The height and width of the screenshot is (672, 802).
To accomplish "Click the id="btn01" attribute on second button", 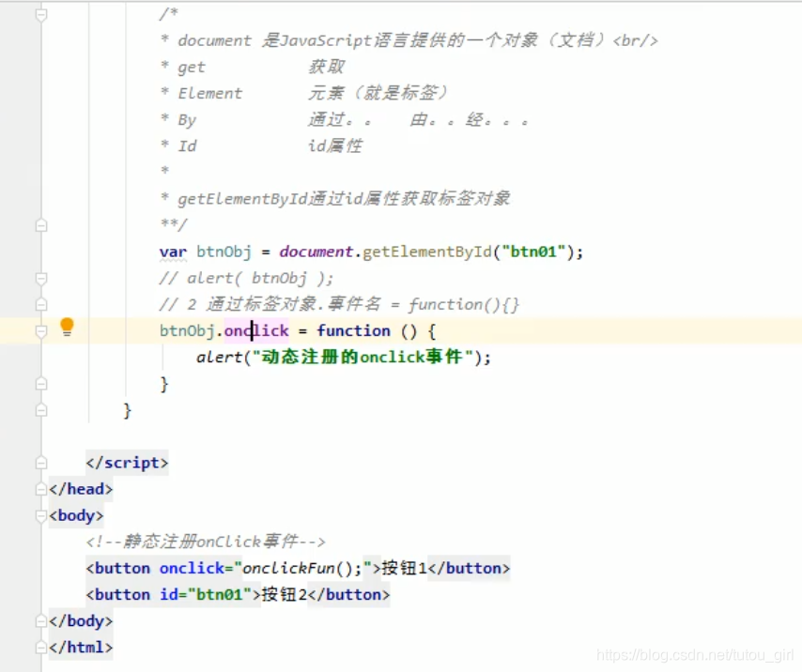I will 206,595.
